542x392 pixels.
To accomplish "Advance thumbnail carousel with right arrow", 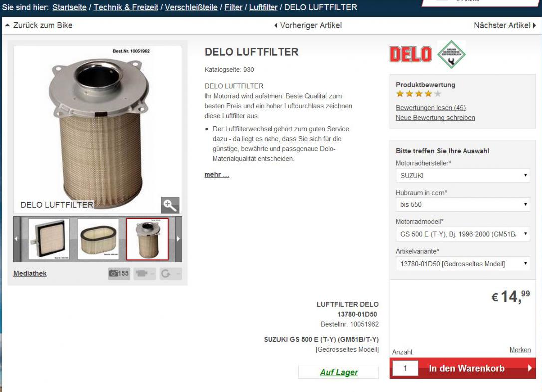I will pyautogui.click(x=178, y=239).
